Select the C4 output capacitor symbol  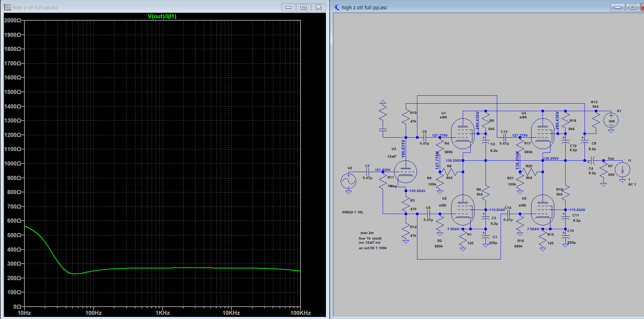click(592, 160)
